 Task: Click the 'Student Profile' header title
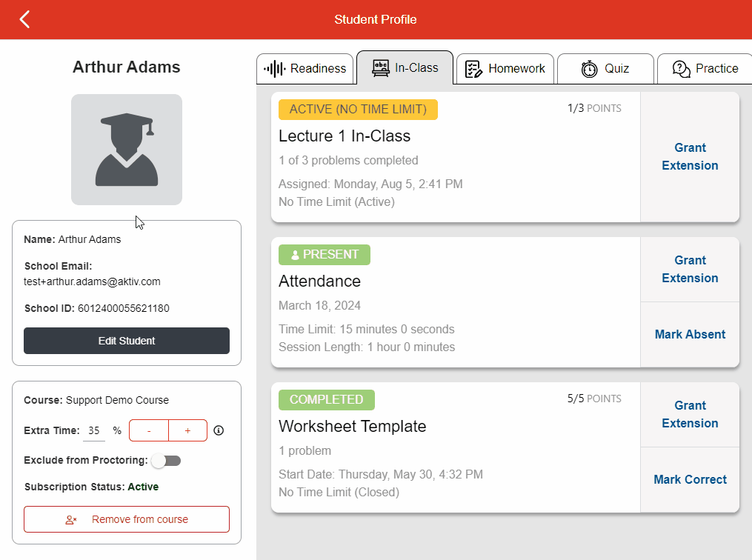click(x=376, y=20)
